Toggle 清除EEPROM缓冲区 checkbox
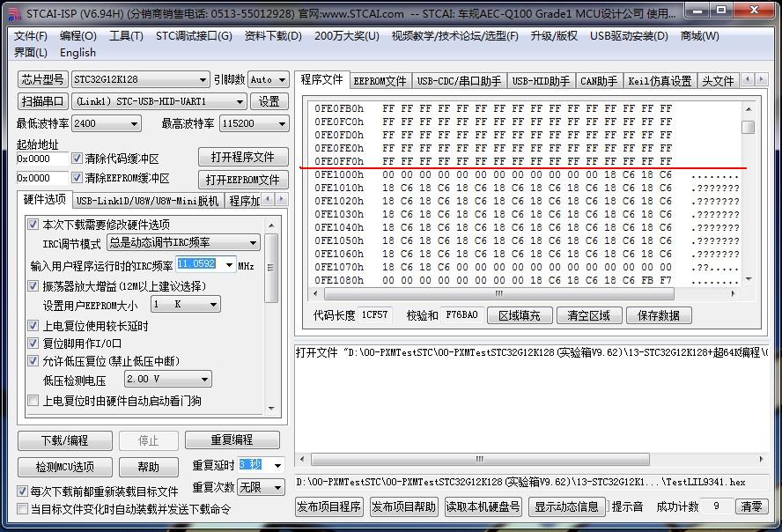The image size is (782, 532). coord(77,178)
